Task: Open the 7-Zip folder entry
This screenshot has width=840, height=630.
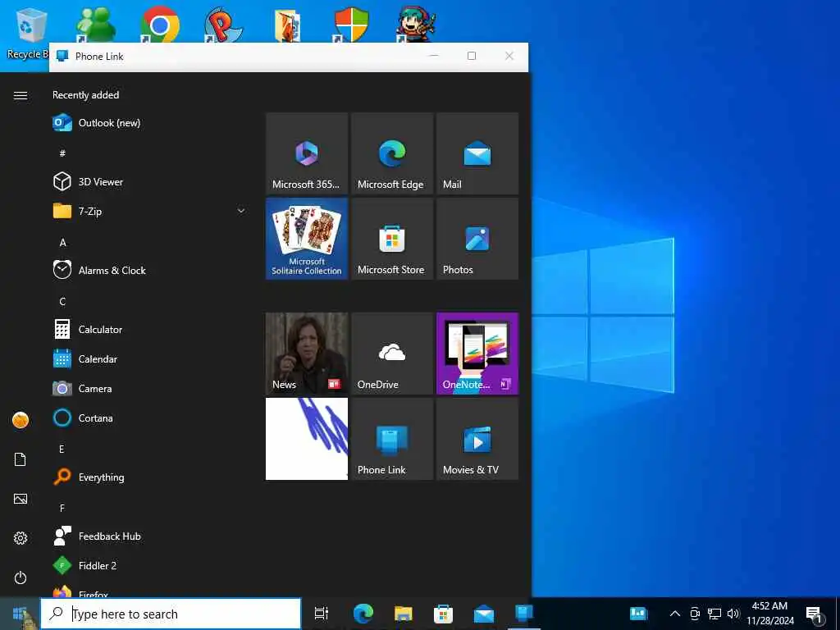Action: click(x=150, y=211)
